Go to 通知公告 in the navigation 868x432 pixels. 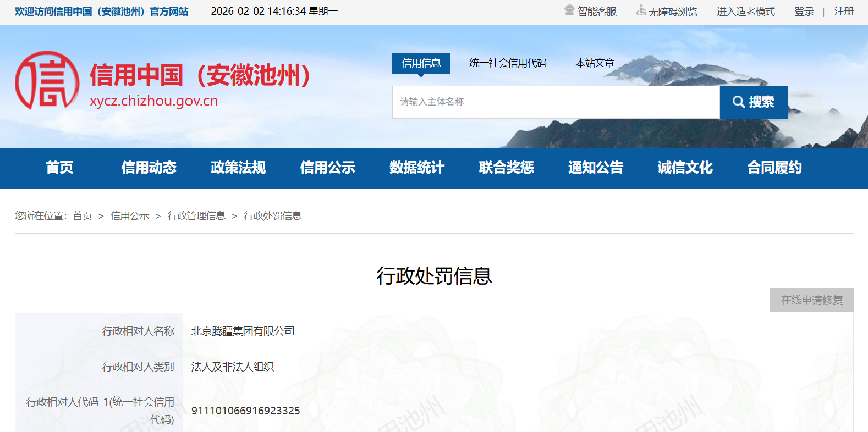596,168
